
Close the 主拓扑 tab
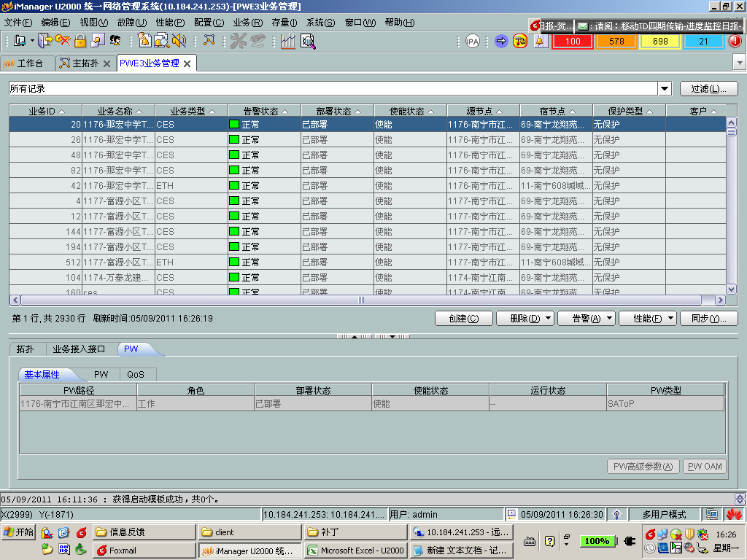(x=107, y=63)
